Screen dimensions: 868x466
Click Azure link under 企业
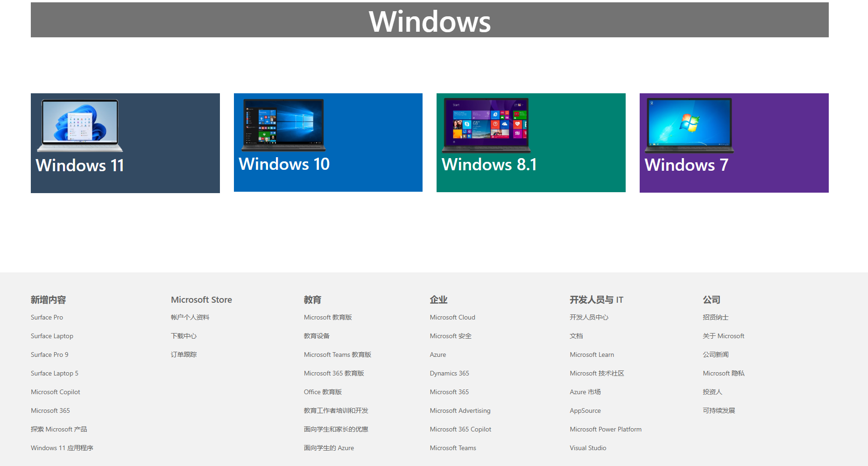pyautogui.click(x=438, y=355)
